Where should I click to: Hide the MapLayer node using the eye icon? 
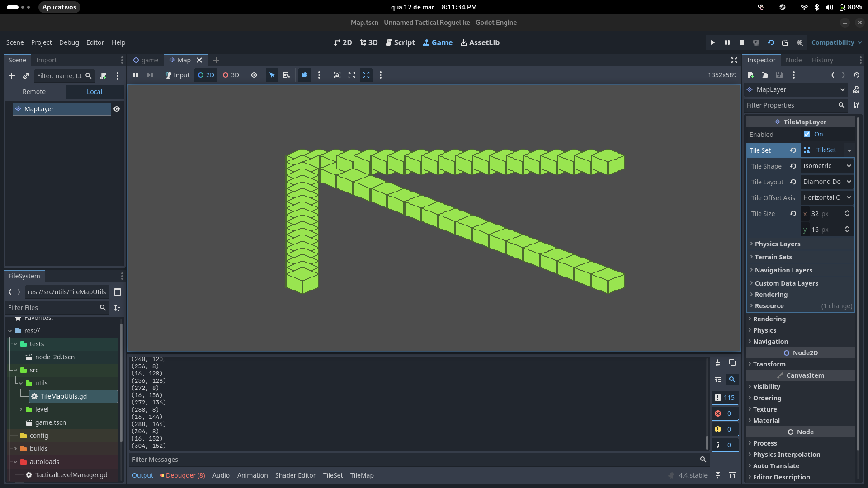(117, 109)
